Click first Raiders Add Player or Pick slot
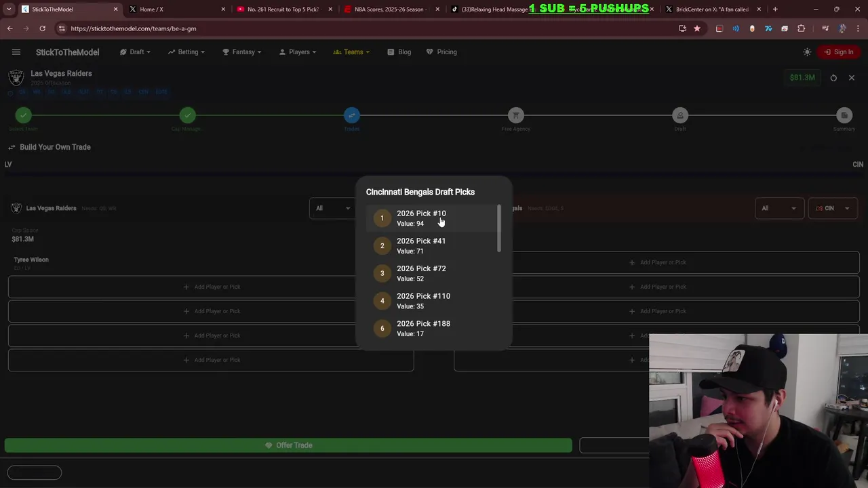The height and width of the screenshot is (488, 868). coord(211,287)
